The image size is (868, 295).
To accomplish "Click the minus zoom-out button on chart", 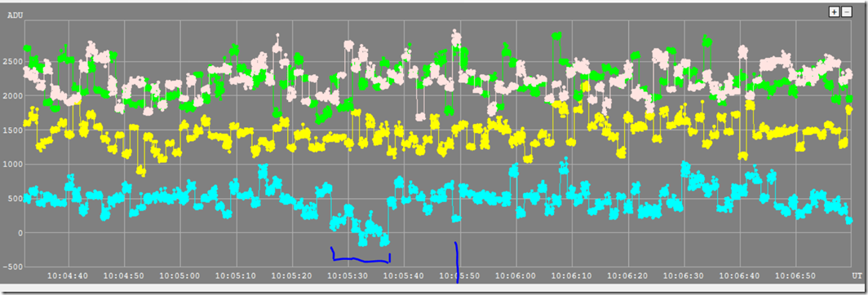I will [847, 11].
